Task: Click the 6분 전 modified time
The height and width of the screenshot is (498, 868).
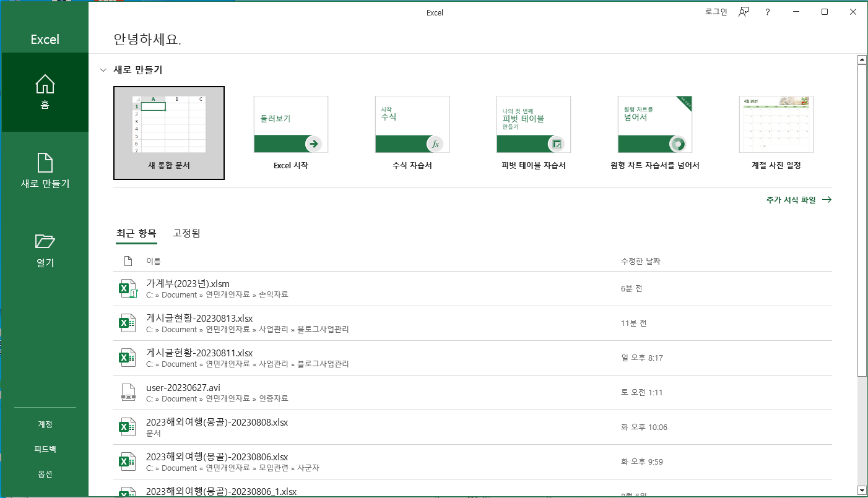Action: click(631, 289)
